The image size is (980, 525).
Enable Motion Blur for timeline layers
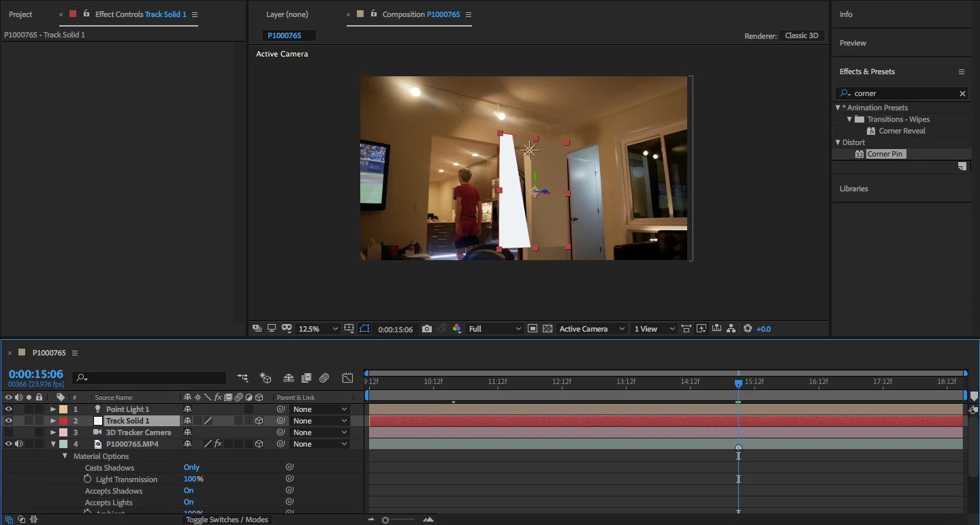(x=324, y=378)
